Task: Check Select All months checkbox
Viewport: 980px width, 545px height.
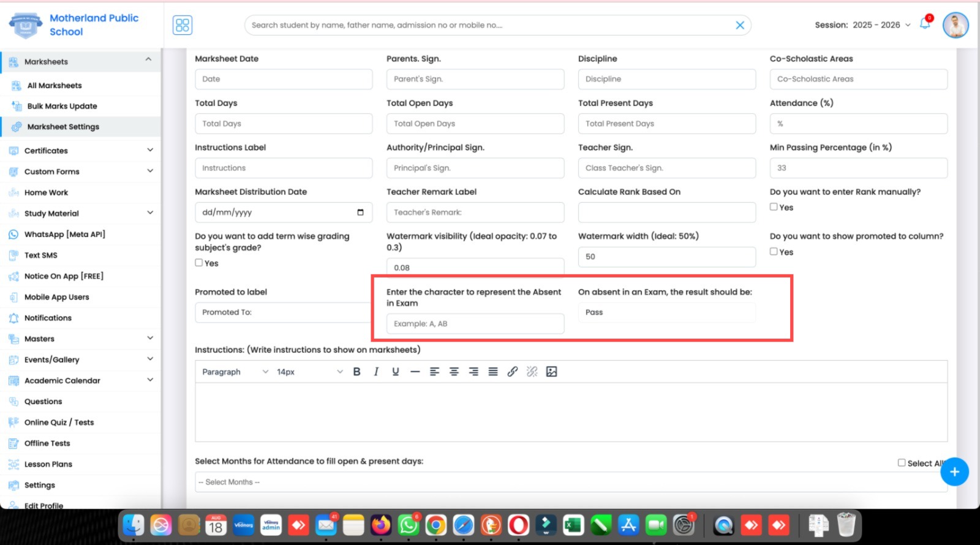Action: pos(902,463)
